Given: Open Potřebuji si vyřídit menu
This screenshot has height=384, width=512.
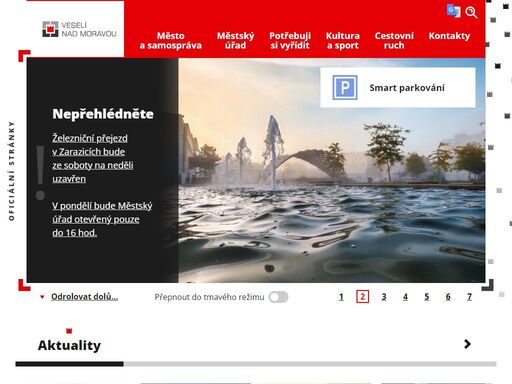Looking at the screenshot, I should pyautogui.click(x=290, y=40).
